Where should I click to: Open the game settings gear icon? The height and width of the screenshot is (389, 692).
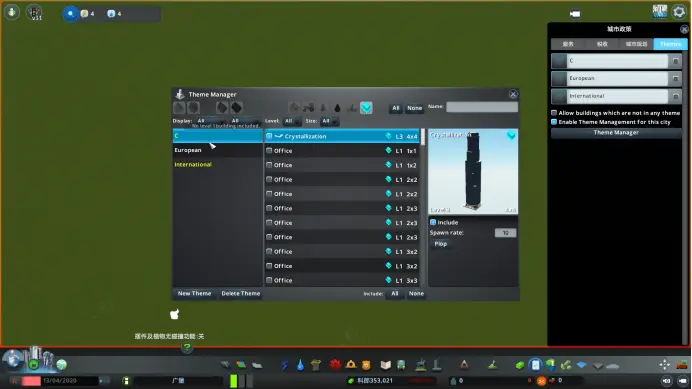pos(679,12)
